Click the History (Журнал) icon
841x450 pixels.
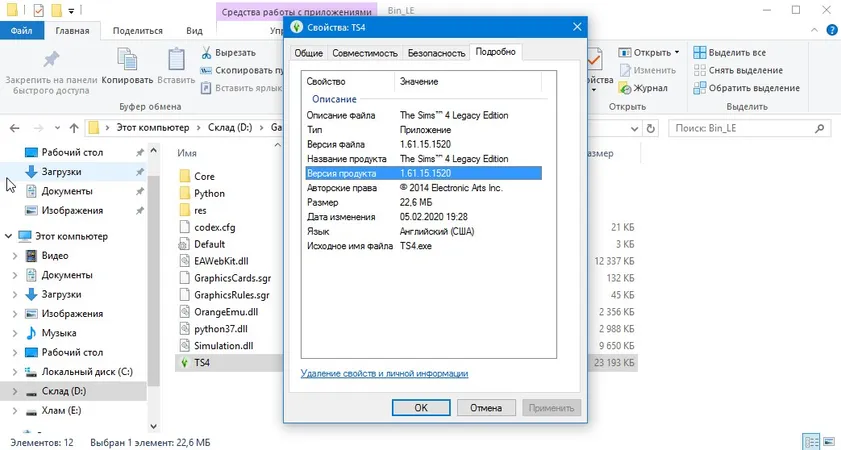pos(625,88)
